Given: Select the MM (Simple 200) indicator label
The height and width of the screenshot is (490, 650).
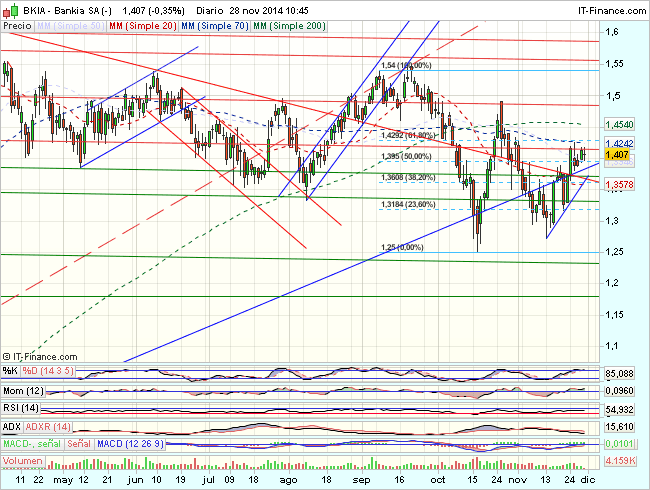Looking at the screenshot, I should tap(289, 26).
